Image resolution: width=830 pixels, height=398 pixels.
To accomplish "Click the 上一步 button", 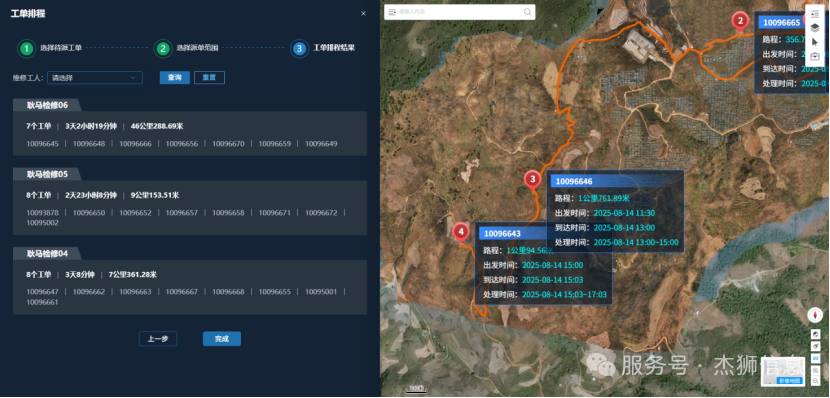I will tap(158, 339).
